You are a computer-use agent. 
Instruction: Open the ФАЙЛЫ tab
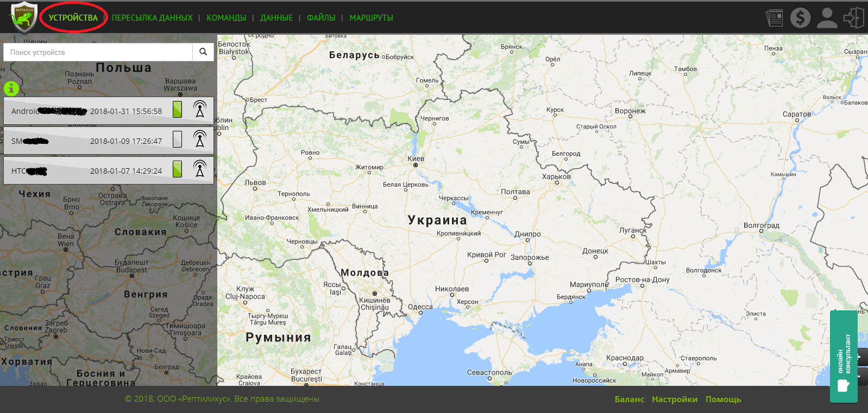click(x=321, y=18)
